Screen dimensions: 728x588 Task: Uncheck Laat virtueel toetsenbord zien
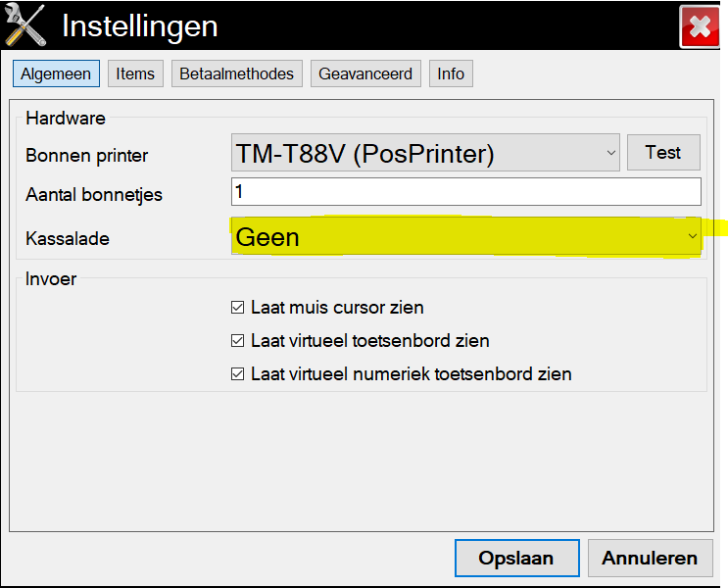point(237,341)
